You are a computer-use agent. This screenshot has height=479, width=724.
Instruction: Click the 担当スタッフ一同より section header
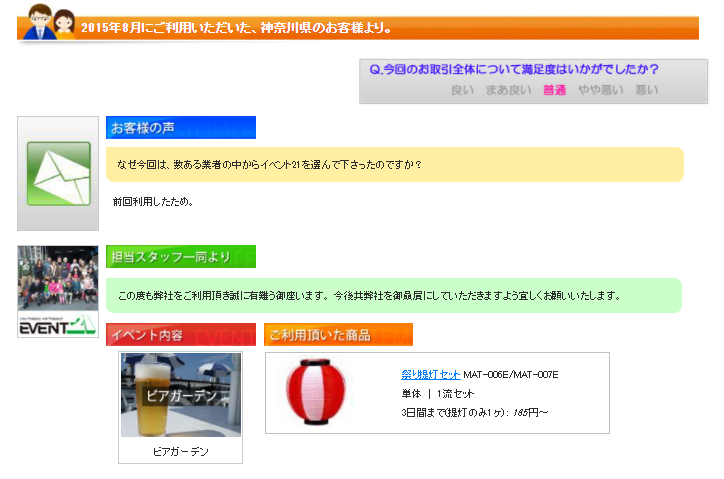coord(181,257)
